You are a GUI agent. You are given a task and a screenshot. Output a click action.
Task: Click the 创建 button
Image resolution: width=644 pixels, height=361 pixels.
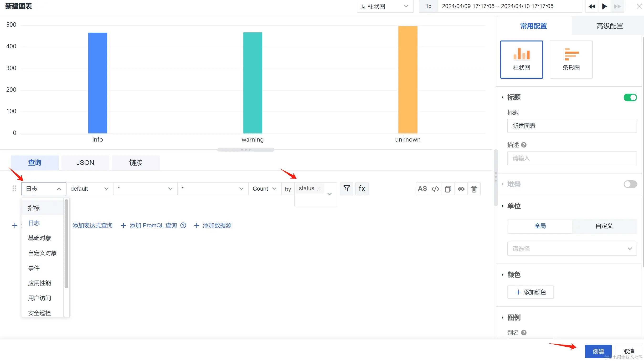pyautogui.click(x=598, y=351)
